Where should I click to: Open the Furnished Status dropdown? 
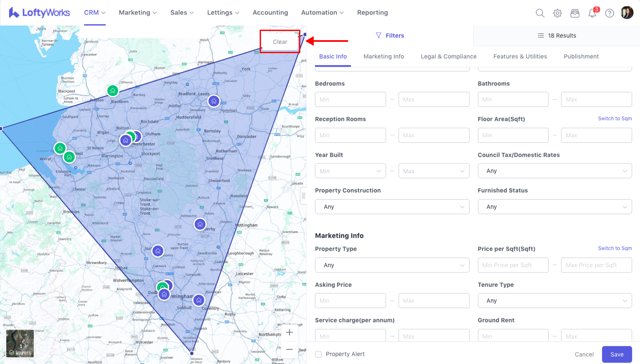point(555,206)
